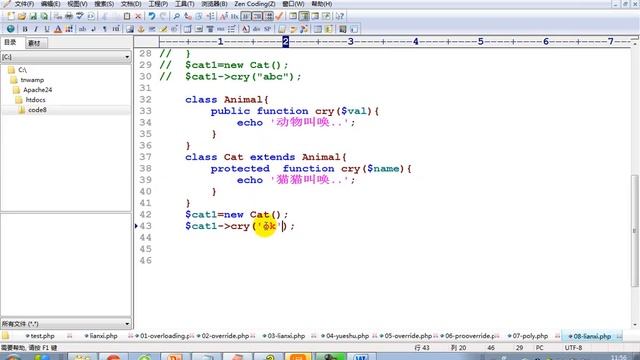The height and width of the screenshot is (360, 640).
Task: Click column marker 3 on the ruler
Action: click(350, 41)
